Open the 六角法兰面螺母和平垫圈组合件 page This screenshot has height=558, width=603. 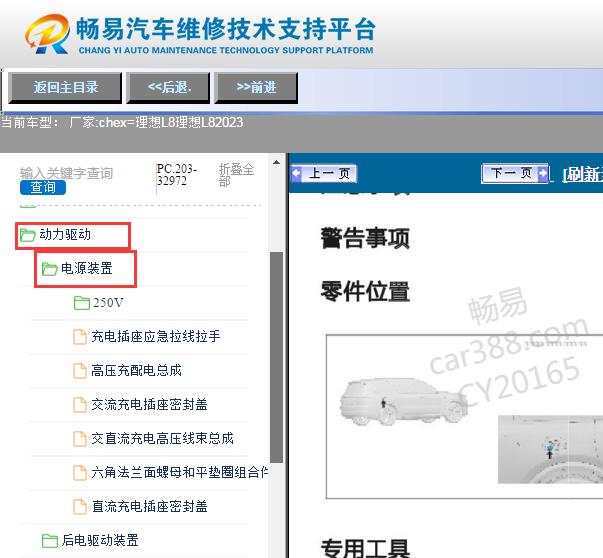pyautogui.click(x=180, y=472)
